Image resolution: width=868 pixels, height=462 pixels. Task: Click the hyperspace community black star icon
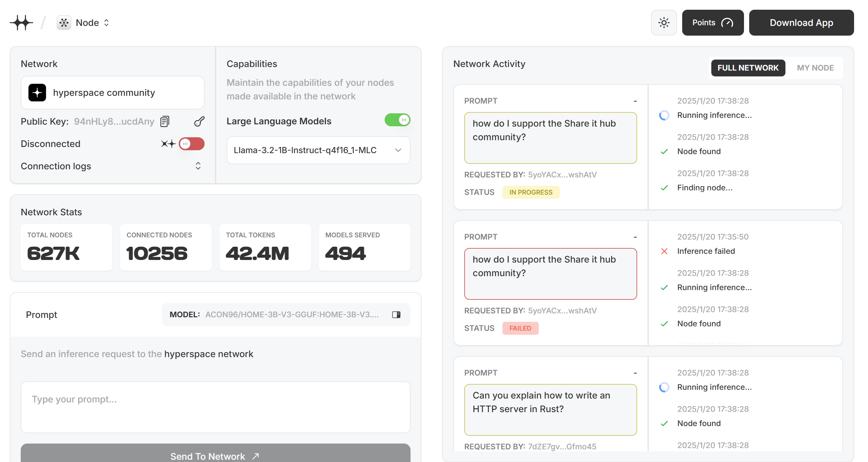pyautogui.click(x=37, y=93)
